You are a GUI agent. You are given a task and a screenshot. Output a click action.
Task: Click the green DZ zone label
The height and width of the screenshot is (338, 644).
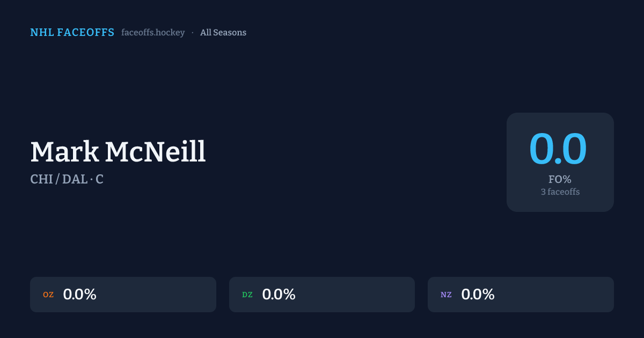click(247, 295)
